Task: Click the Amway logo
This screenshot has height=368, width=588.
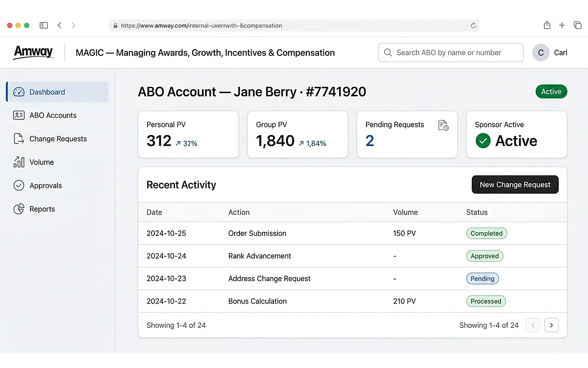Action: (x=33, y=52)
